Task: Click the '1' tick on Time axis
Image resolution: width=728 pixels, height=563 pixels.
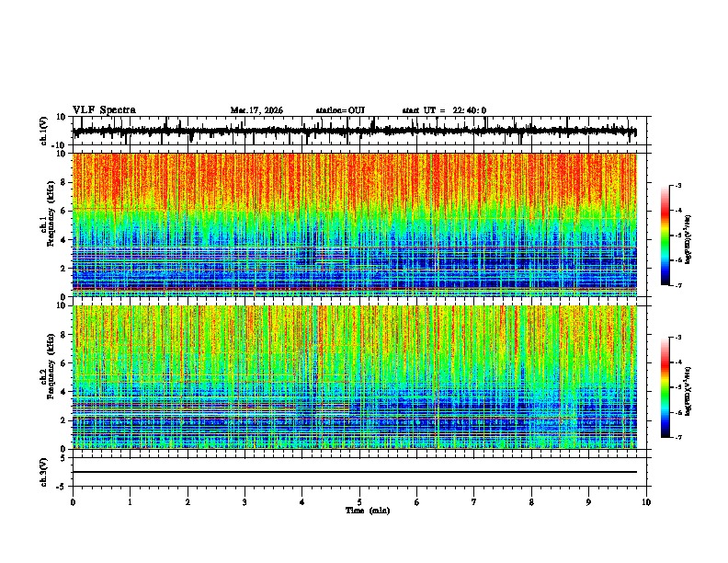Action: click(x=130, y=502)
